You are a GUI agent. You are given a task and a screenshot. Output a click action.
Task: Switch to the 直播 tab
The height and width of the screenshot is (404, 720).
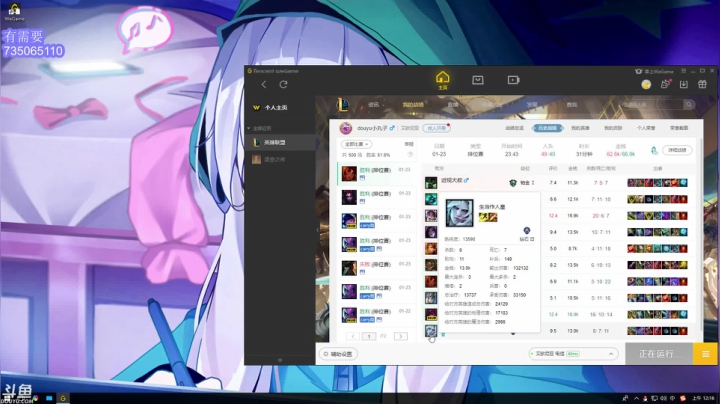(453, 105)
